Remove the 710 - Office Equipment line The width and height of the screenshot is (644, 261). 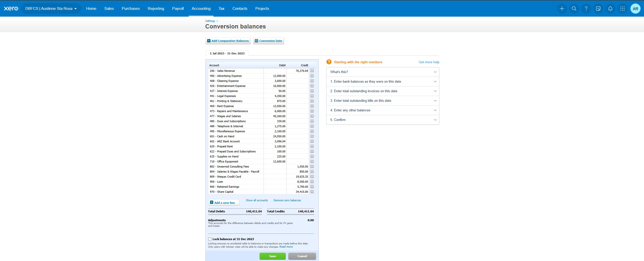(312, 161)
